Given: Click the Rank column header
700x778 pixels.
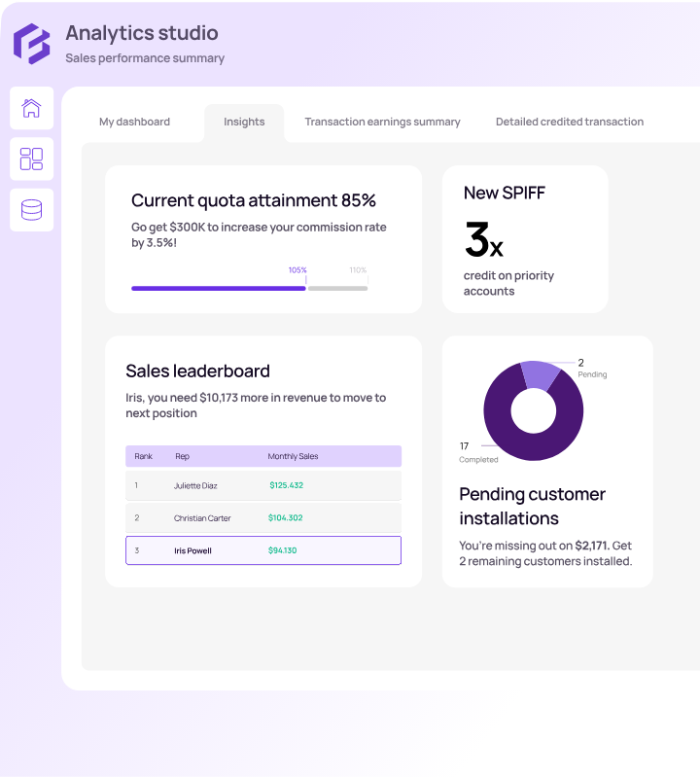Looking at the screenshot, I should point(143,456).
